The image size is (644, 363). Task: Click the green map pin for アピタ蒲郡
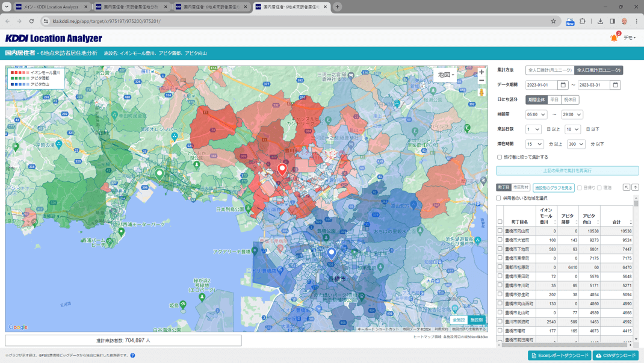click(159, 175)
